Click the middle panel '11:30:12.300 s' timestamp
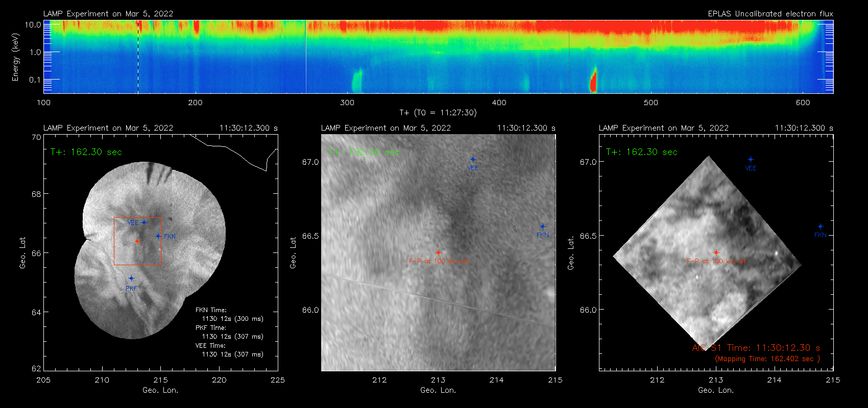 (x=526, y=128)
